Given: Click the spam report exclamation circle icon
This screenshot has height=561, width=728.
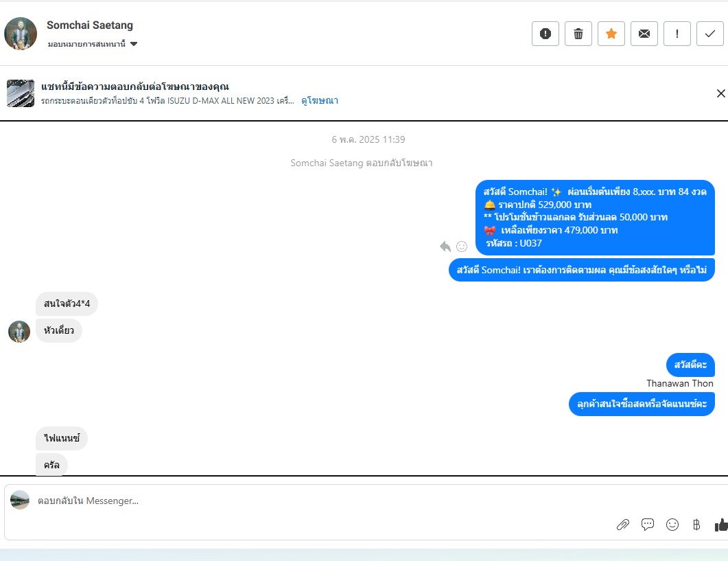Looking at the screenshot, I should tap(545, 34).
